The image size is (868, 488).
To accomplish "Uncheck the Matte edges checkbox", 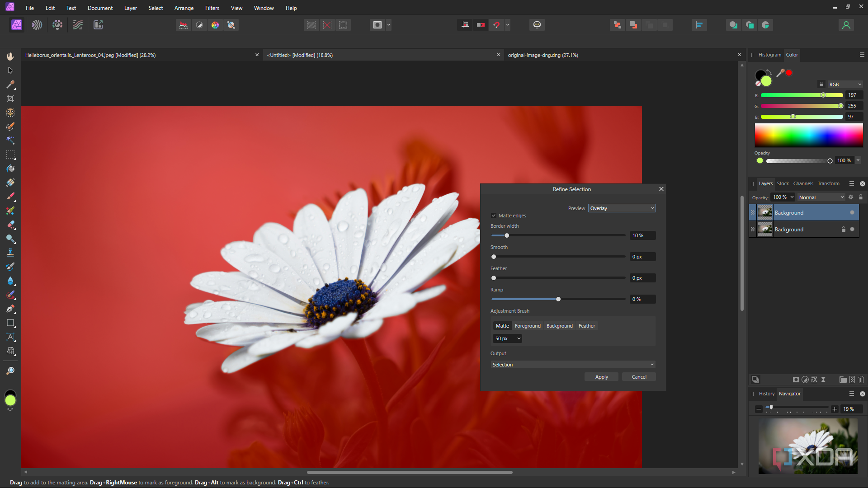I will coord(494,216).
